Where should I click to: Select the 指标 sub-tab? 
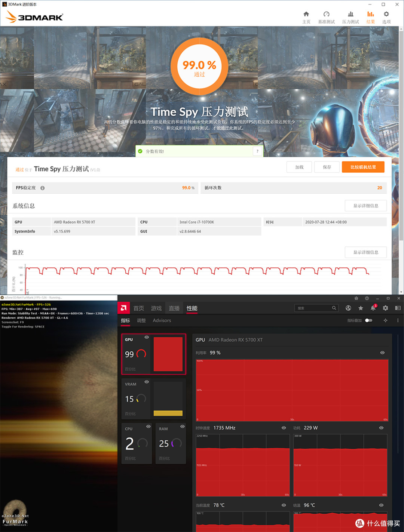125,320
